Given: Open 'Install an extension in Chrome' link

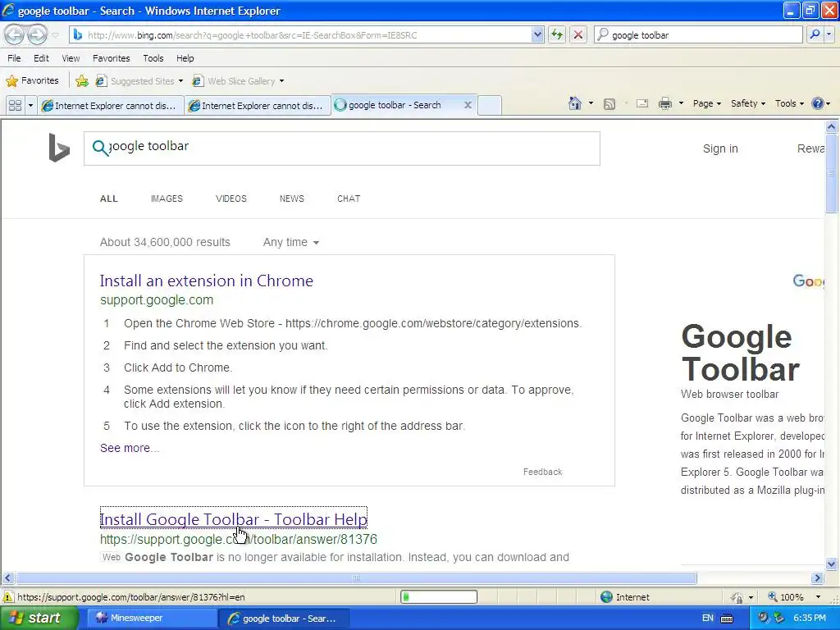Looking at the screenshot, I should (x=206, y=281).
